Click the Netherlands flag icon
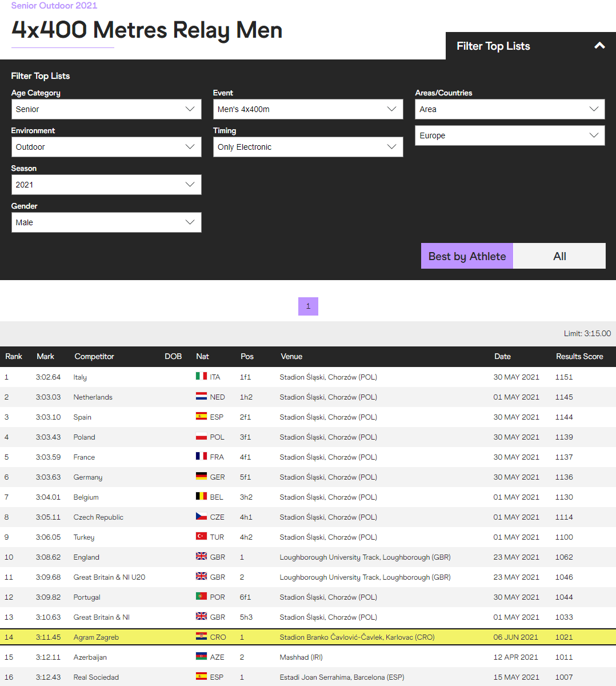This screenshot has width=616, height=686. point(201,396)
